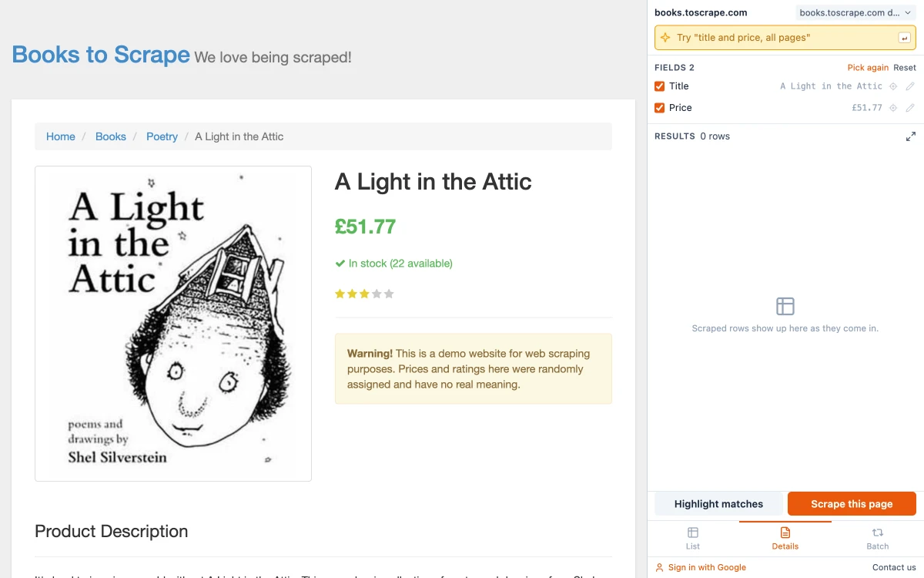The image size is (924, 578).
Task: Open the Poetry category breadcrumb
Action: pos(162,136)
